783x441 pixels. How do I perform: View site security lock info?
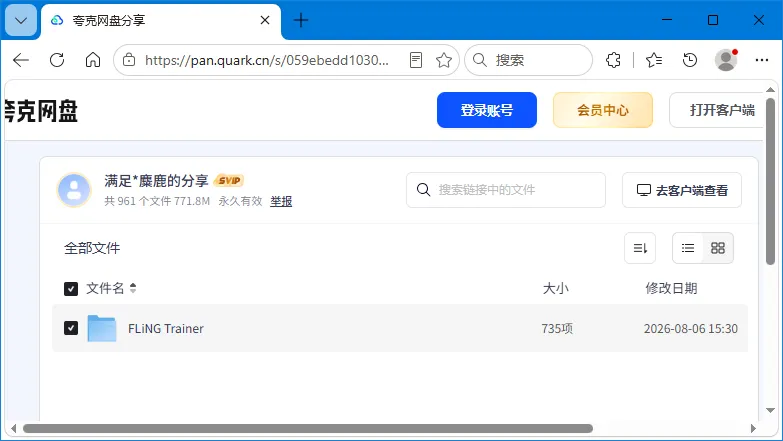(x=129, y=60)
